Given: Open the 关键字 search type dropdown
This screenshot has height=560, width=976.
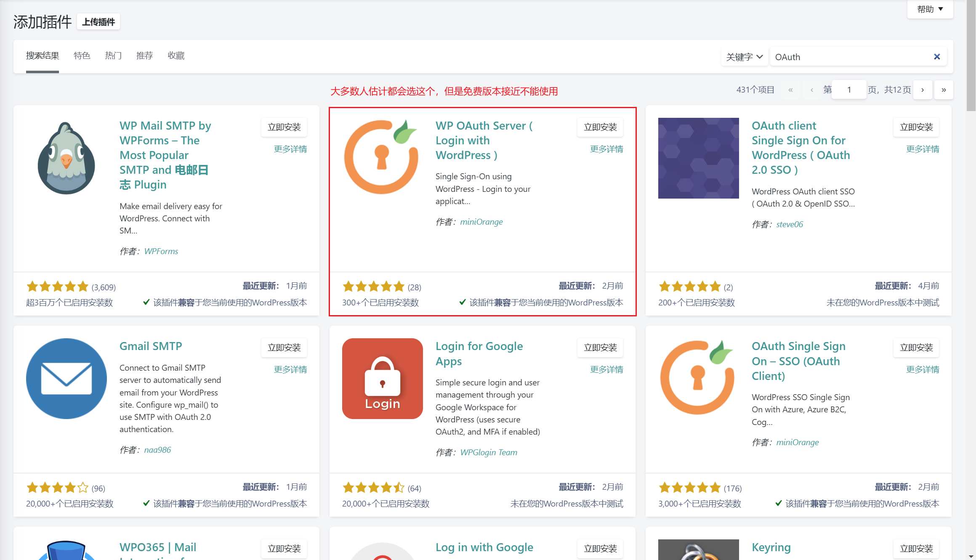Looking at the screenshot, I should click(744, 57).
